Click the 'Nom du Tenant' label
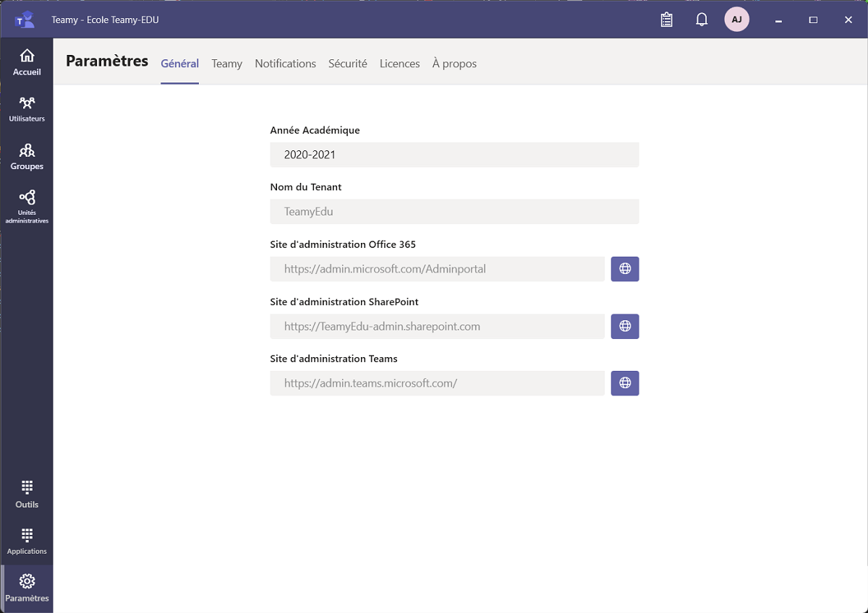 [x=306, y=187]
